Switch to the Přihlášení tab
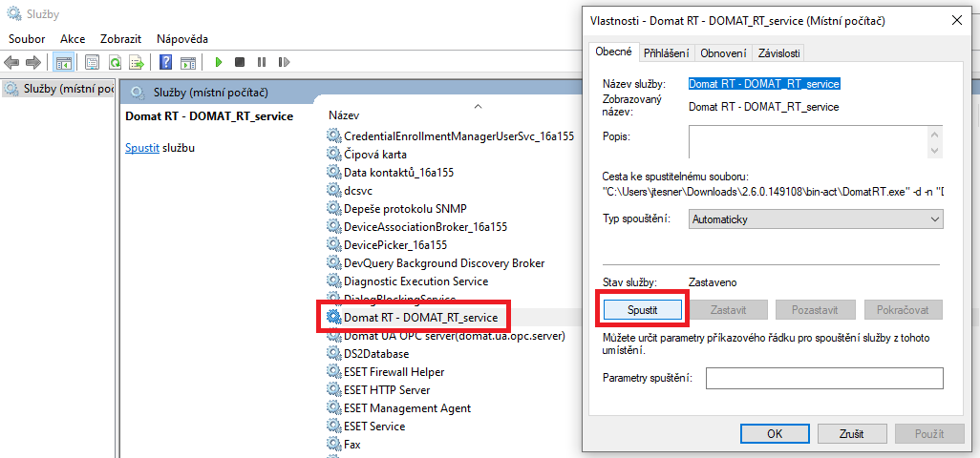This screenshot has width=980, height=458. pyautogui.click(x=667, y=53)
